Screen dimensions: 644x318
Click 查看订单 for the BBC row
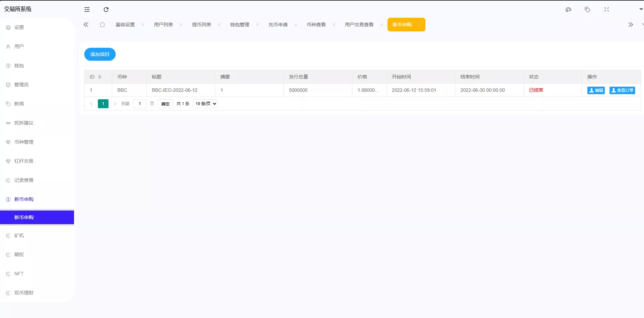[622, 90]
